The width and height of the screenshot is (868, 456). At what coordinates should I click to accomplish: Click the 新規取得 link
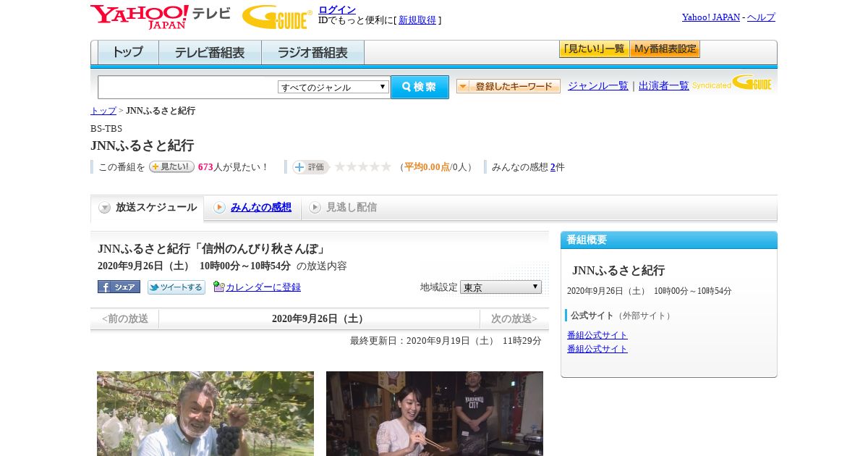point(417,20)
